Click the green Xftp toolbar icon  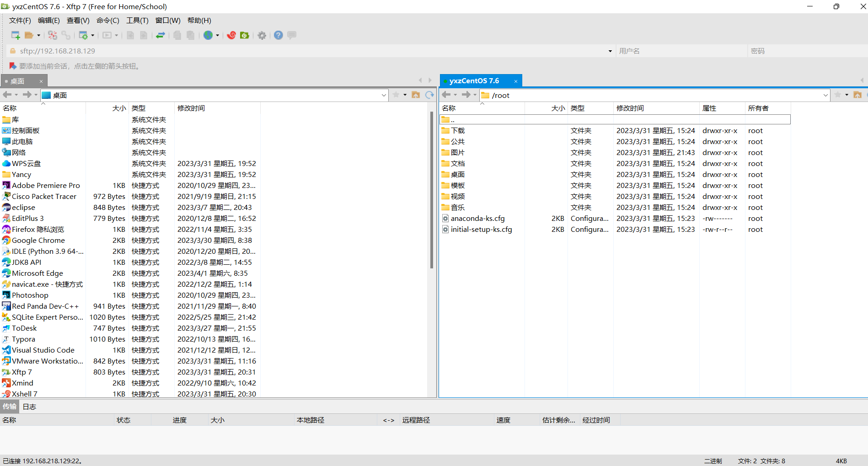245,35
